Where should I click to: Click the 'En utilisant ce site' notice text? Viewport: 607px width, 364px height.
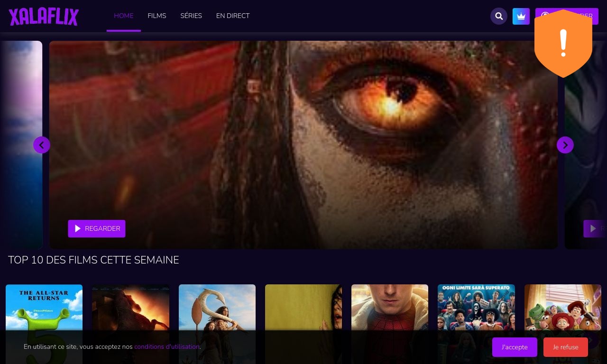point(112,346)
